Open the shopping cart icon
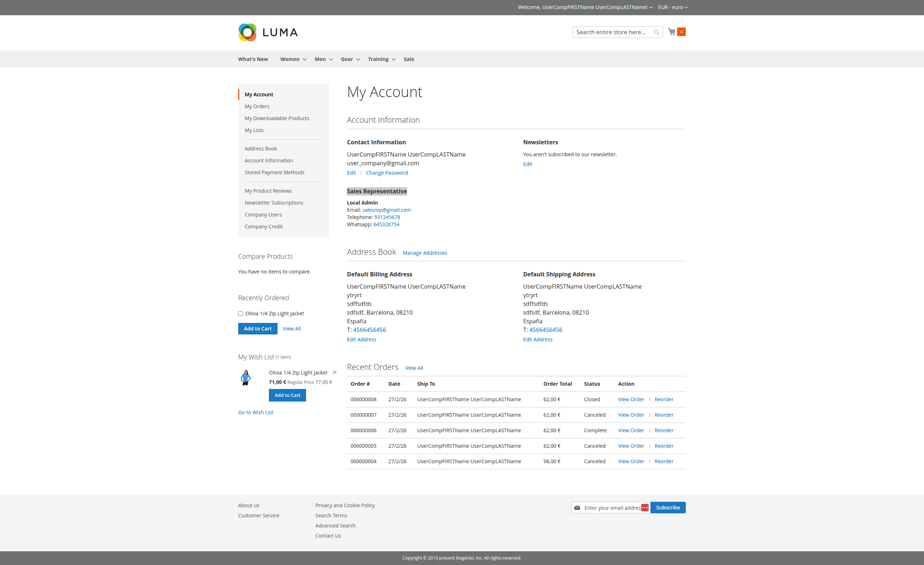The height and width of the screenshot is (565, 924). tap(671, 32)
